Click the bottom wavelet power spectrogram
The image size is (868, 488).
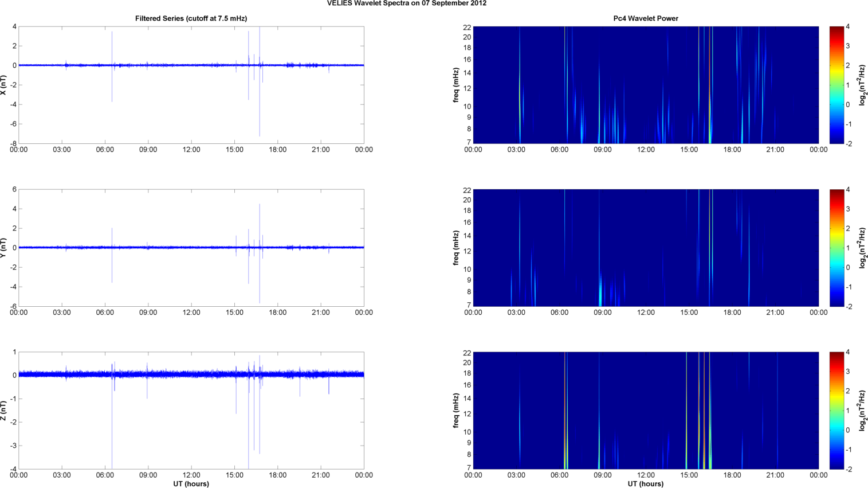[x=645, y=411]
